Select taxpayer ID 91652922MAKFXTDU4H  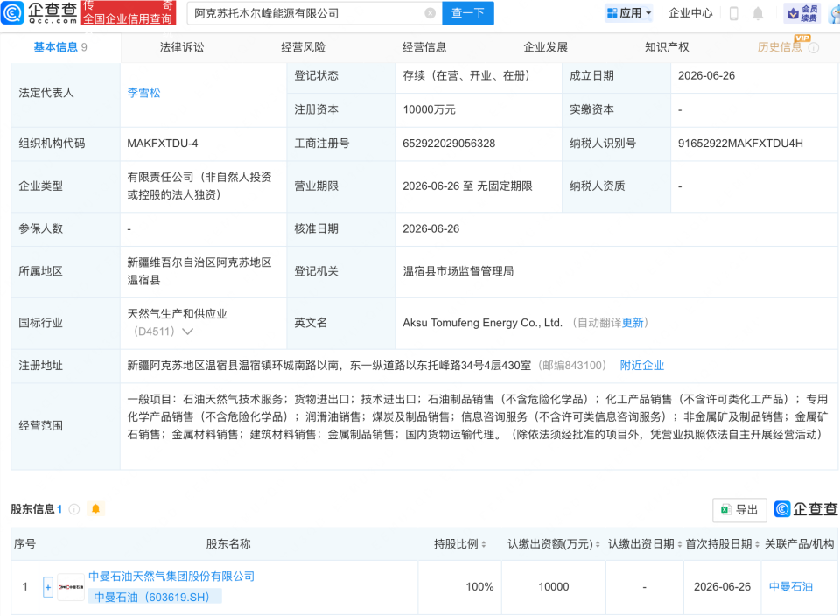[x=740, y=143]
